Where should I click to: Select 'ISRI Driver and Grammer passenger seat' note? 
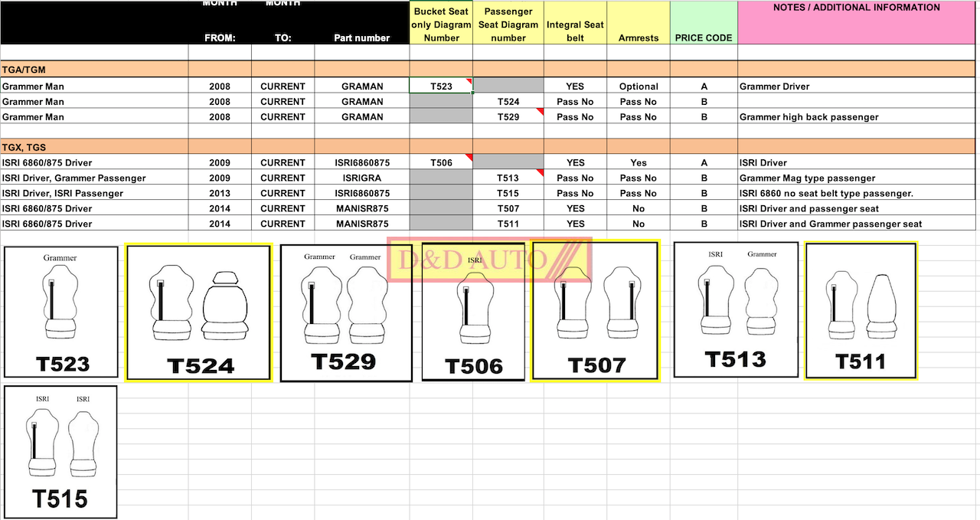857,224
